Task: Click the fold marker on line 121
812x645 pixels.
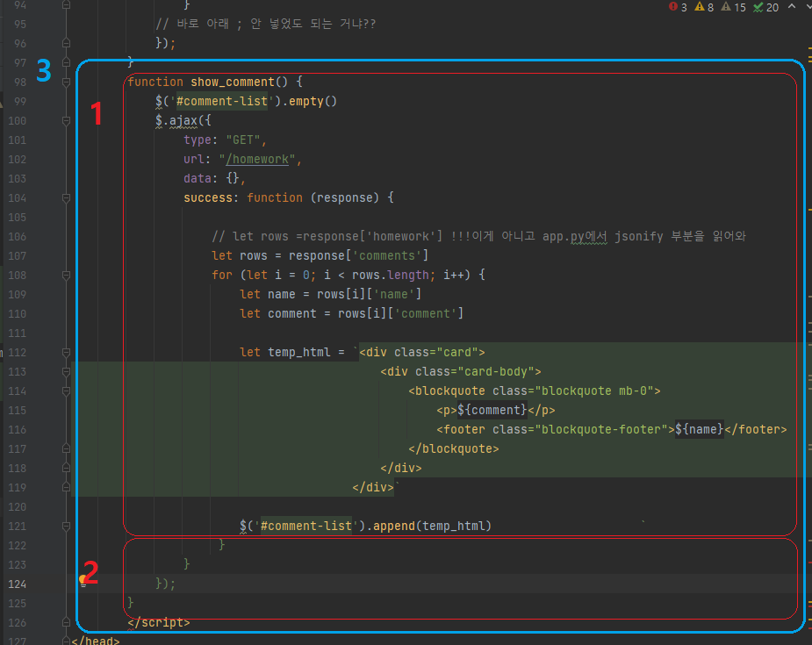Action: [x=67, y=527]
